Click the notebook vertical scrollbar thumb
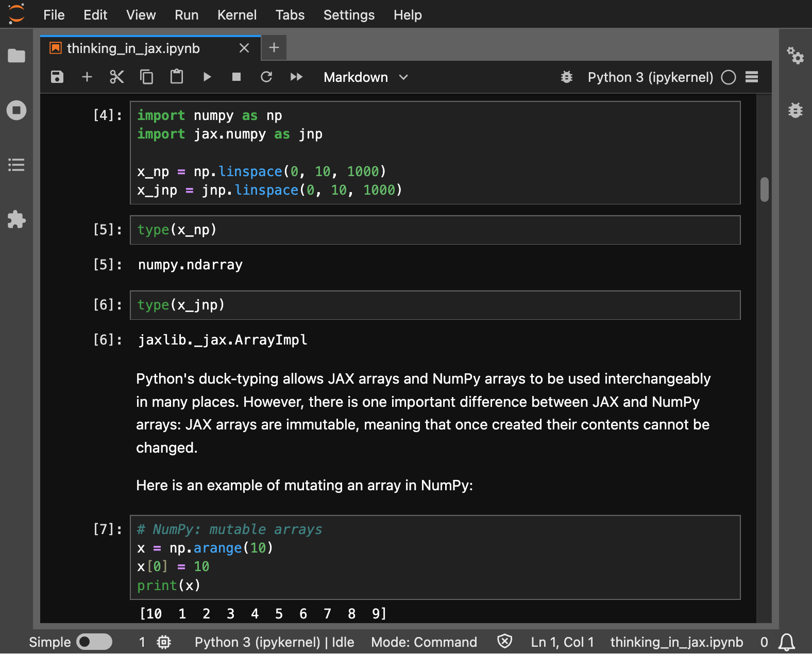 pyautogui.click(x=765, y=190)
